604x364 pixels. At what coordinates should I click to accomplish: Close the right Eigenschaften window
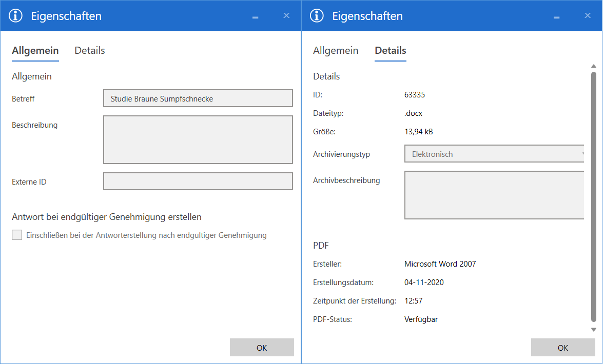pos(588,15)
